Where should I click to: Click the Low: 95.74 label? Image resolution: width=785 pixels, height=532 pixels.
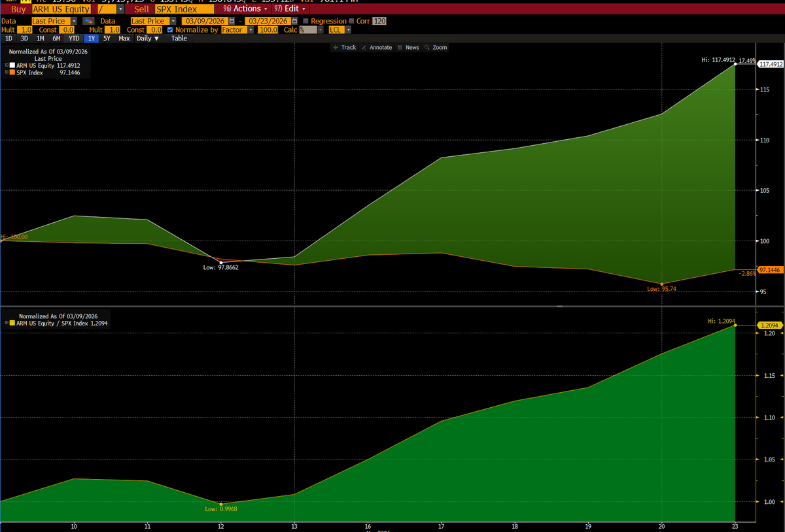661,288
